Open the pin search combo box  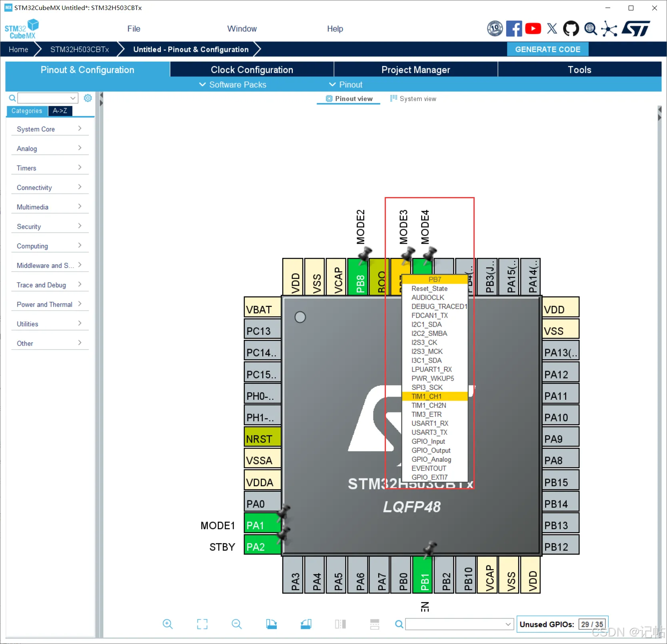click(x=459, y=624)
